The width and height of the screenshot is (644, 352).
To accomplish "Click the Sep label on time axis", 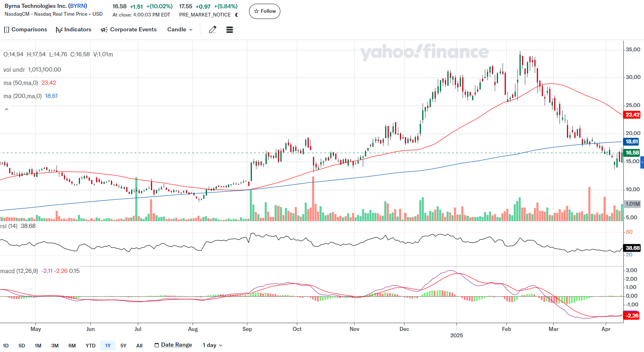I will click(247, 329).
